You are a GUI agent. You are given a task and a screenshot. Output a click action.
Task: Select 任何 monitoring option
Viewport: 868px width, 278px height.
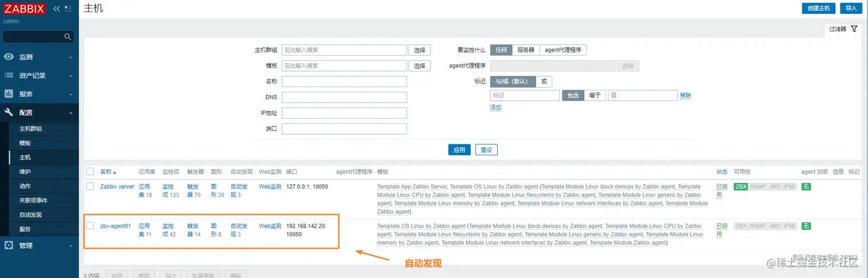[501, 50]
